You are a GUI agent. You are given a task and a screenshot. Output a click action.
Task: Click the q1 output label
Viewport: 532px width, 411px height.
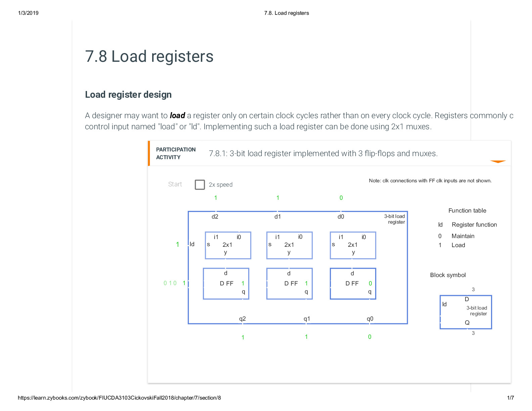pyautogui.click(x=307, y=319)
